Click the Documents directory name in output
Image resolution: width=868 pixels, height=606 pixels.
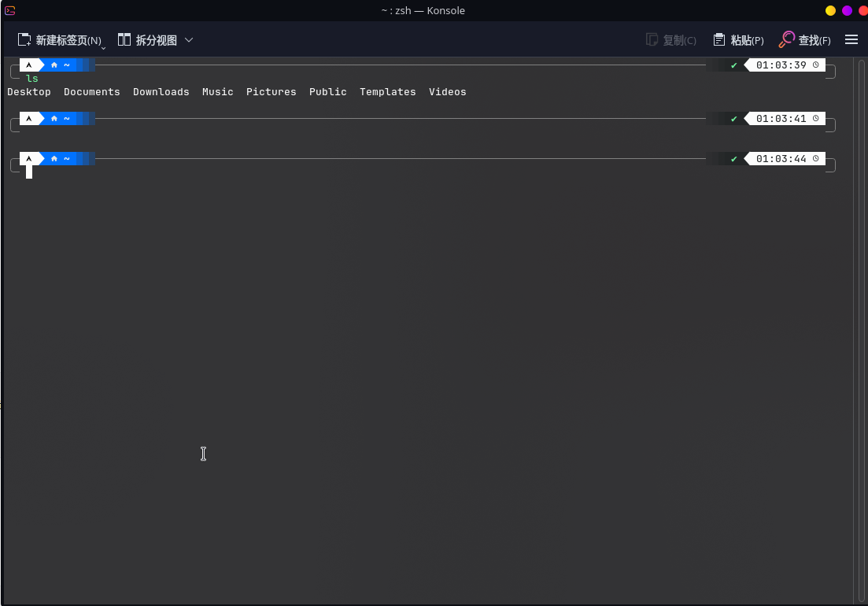pos(92,92)
